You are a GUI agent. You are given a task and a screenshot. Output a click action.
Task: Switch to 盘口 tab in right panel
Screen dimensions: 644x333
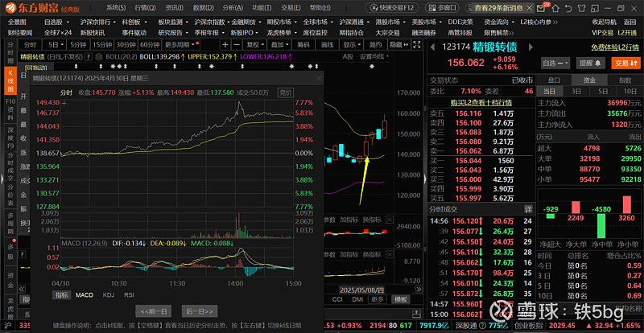pyautogui.click(x=554, y=80)
